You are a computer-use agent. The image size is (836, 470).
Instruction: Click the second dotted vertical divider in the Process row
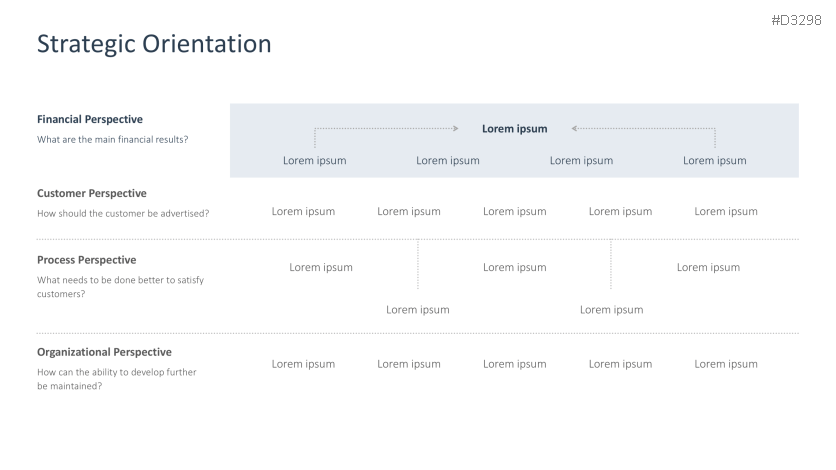click(x=611, y=265)
